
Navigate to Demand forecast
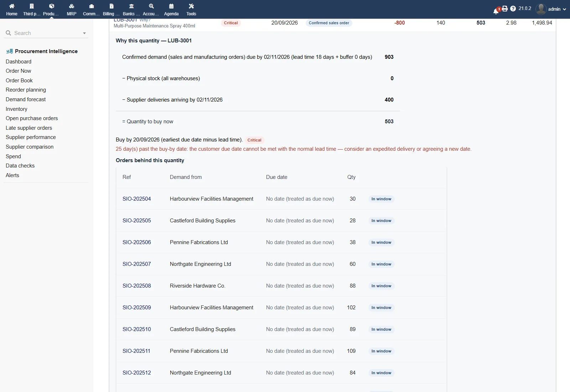(26, 99)
